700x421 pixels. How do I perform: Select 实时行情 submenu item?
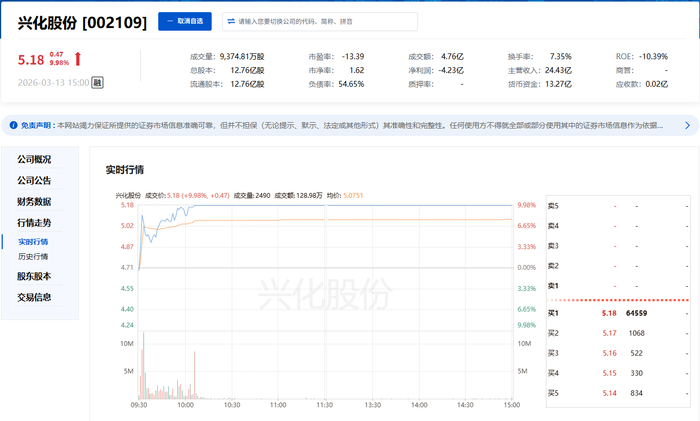click(33, 242)
